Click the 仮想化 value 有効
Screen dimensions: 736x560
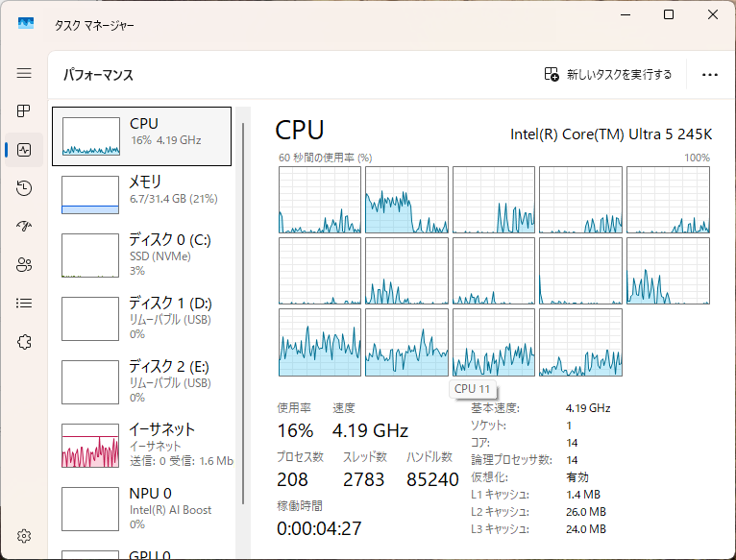tap(577, 477)
